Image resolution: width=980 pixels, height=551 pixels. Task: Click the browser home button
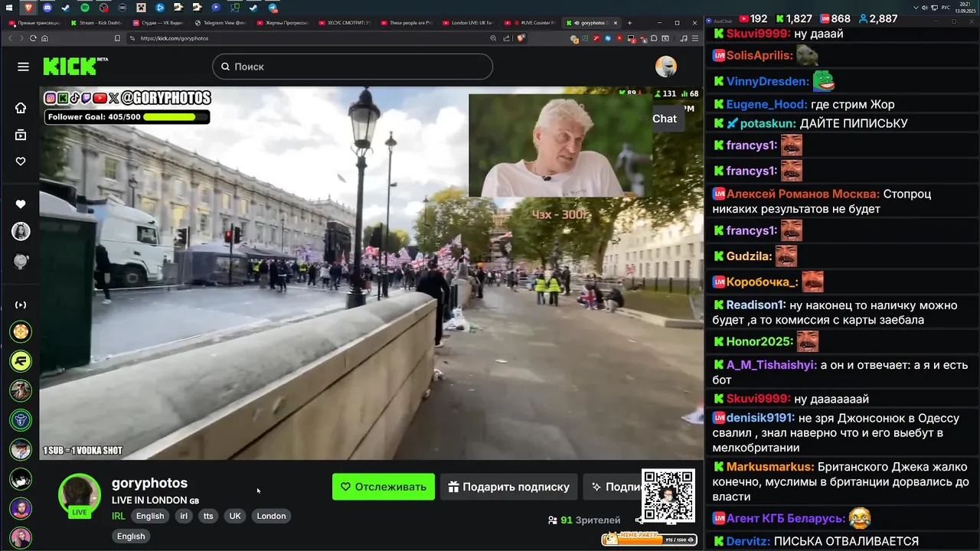click(44, 38)
